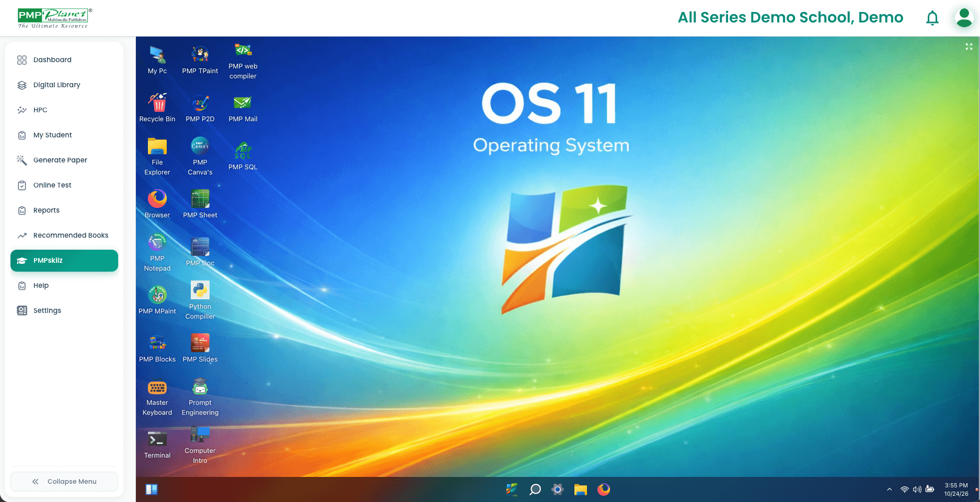980x502 pixels.
Task: Open taskbar settings gear icon
Action: (x=558, y=489)
